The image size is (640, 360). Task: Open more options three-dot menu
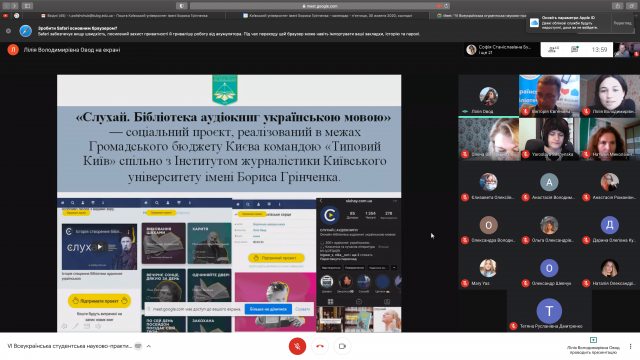tap(631, 346)
